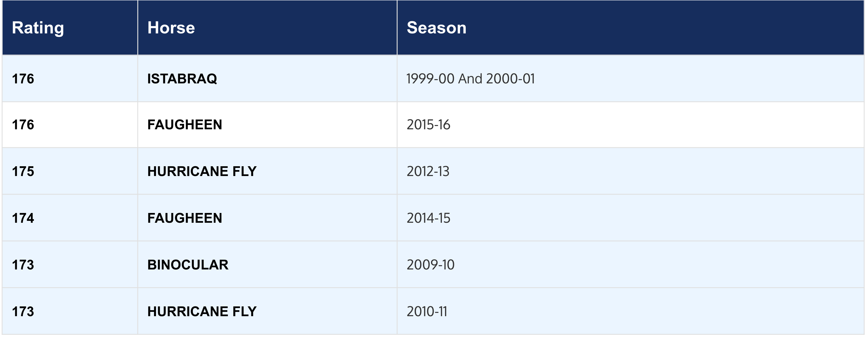Screen dimensions: 868x339
Task: Select the ISTABRAQ horse name cell
Action: [267, 79]
